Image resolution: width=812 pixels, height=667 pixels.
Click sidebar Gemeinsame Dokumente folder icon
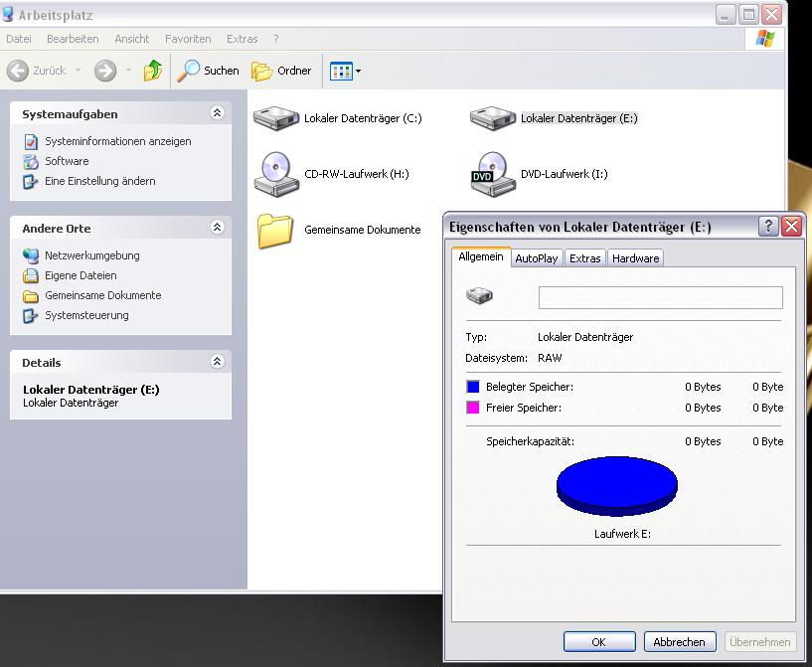pyautogui.click(x=31, y=296)
